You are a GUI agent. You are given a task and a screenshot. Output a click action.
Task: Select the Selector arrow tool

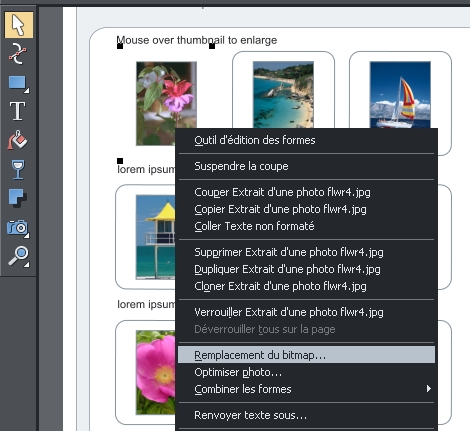pos(19,25)
